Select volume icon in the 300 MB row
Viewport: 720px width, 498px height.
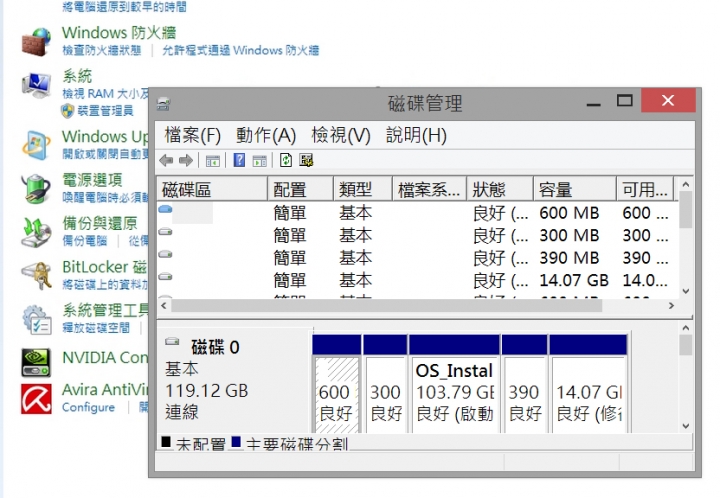165,232
